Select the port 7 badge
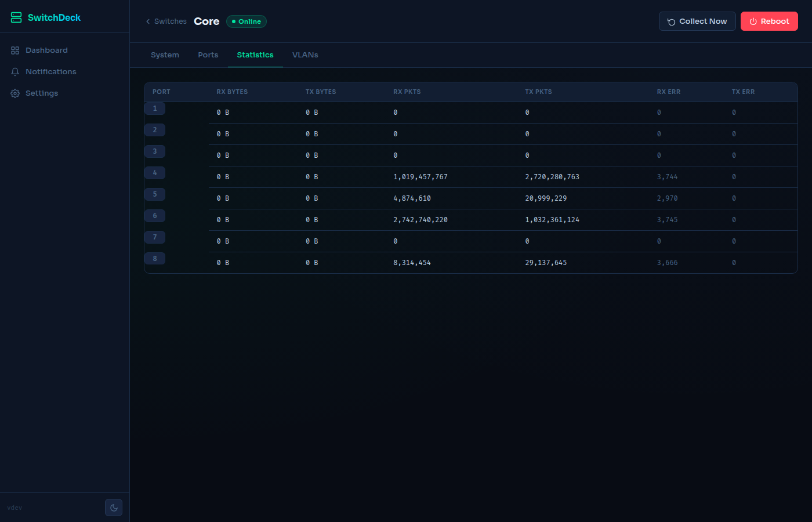Viewport: 812px width, 522px height. pos(155,237)
